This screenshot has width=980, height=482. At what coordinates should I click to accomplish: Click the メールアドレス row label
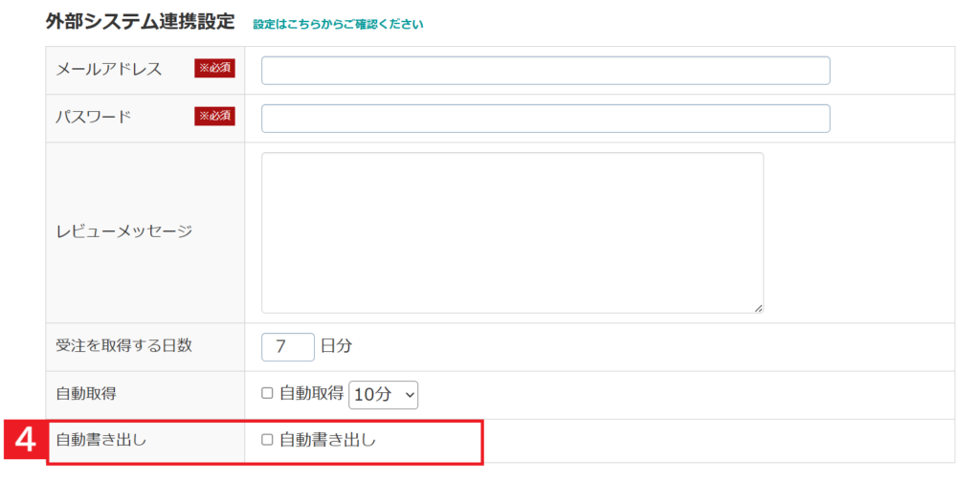pyautogui.click(x=109, y=69)
